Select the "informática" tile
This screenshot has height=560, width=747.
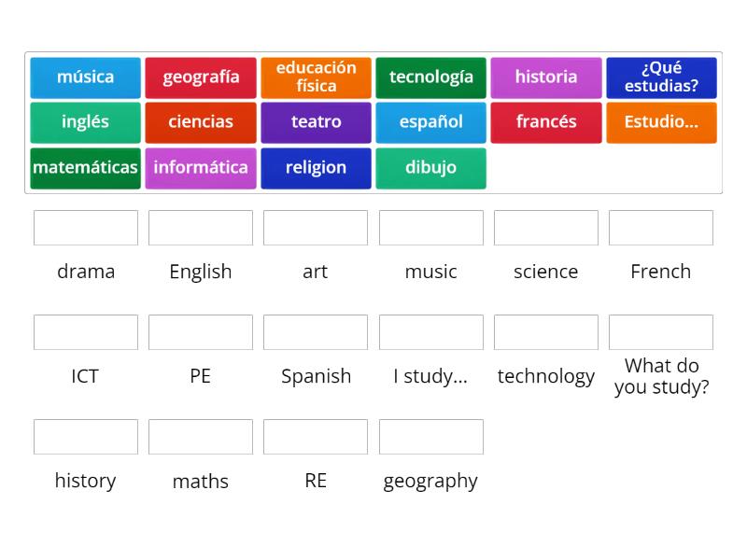(201, 168)
